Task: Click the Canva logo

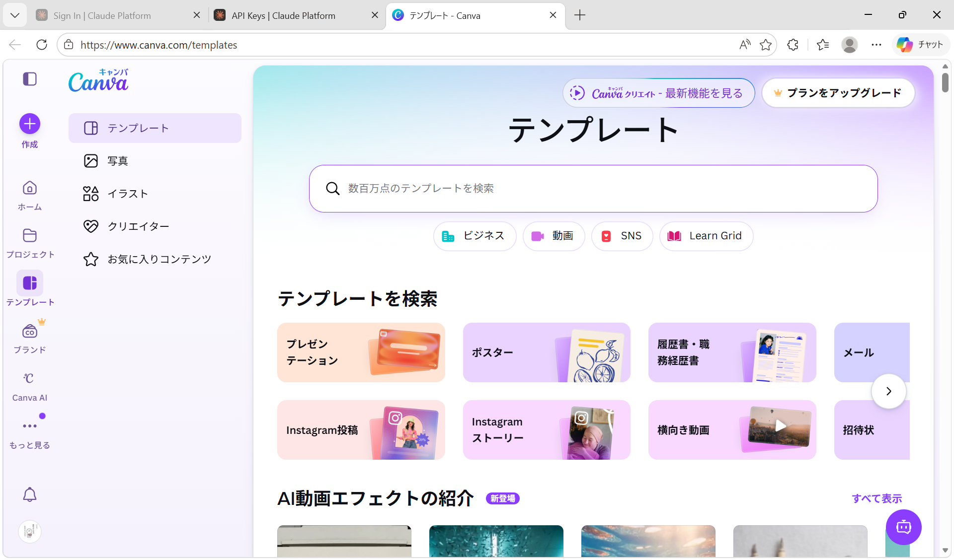Action: click(x=98, y=80)
